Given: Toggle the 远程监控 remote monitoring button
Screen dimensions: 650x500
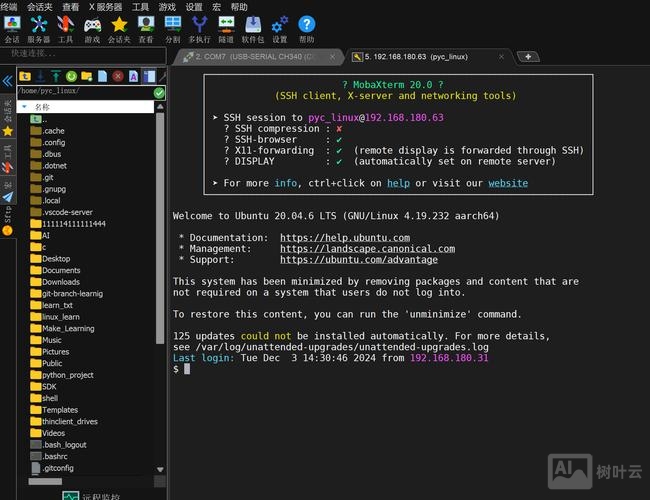Looking at the screenshot, I should tap(91, 496).
